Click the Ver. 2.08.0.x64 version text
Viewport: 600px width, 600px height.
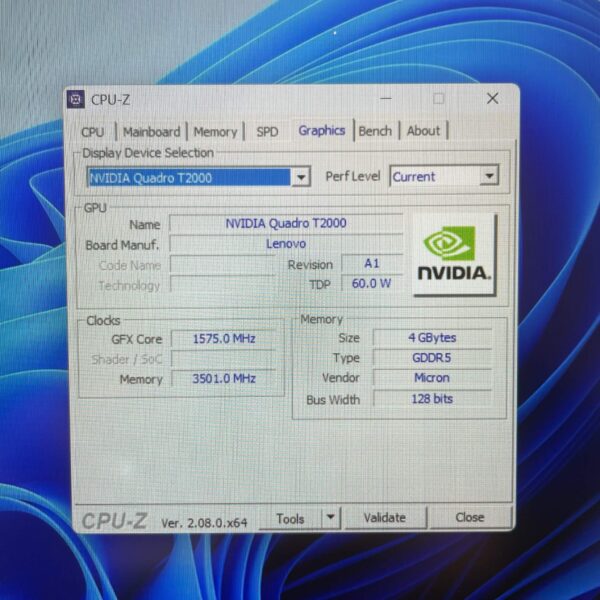pos(204,523)
